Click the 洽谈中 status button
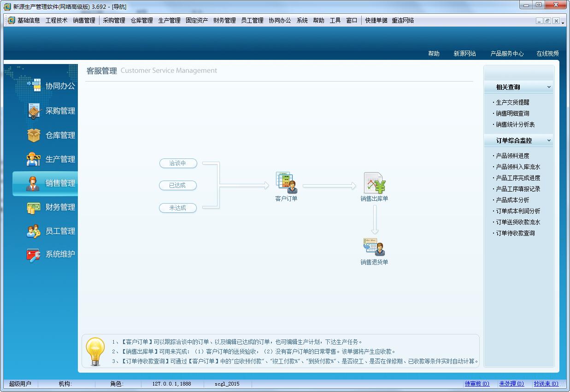570x392 pixels. [178, 163]
